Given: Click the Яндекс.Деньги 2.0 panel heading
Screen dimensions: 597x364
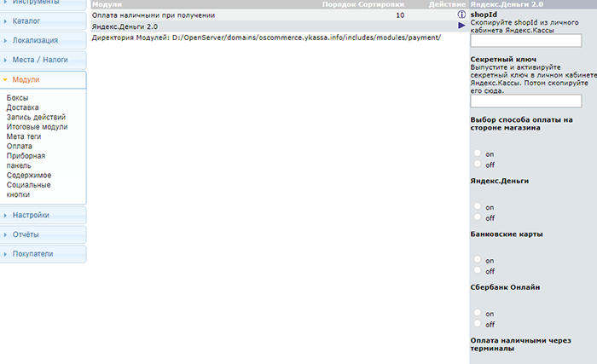Looking at the screenshot, I should click(x=507, y=4).
